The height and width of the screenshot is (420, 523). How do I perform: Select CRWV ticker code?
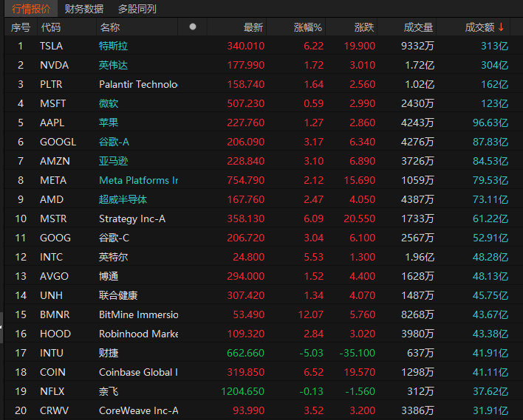(x=54, y=410)
